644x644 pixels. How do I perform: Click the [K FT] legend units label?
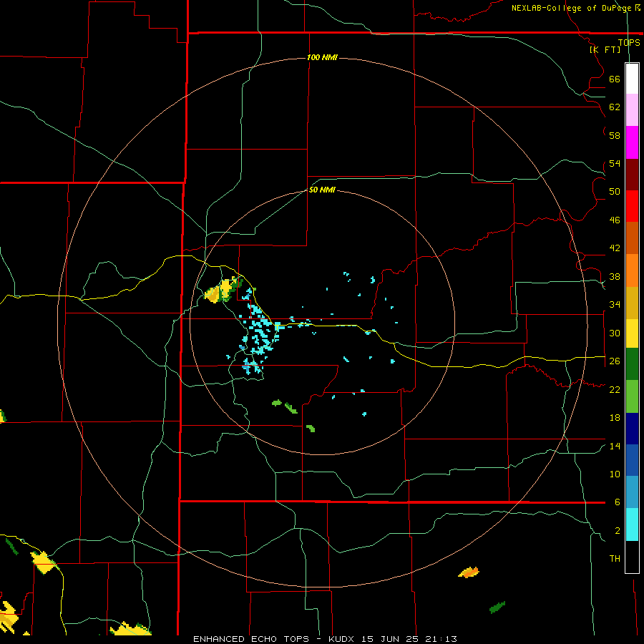tap(605, 49)
